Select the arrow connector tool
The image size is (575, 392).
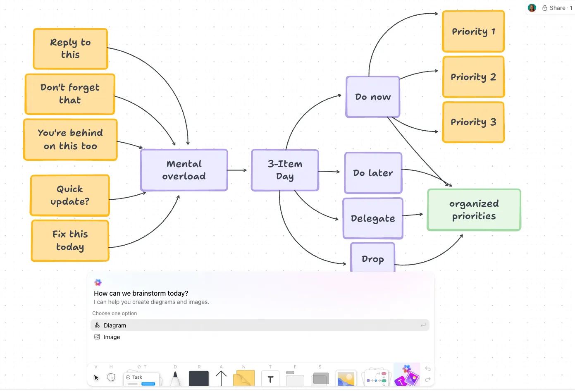221,378
